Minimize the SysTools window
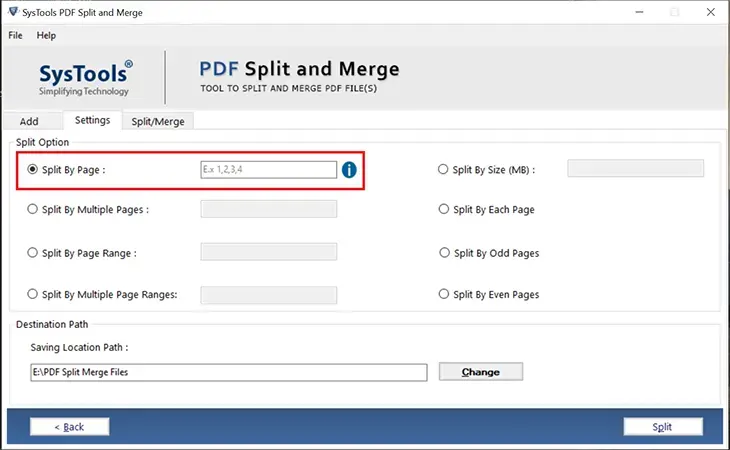Image resolution: width=730 pixels, height=450 pixels. (x=640, y=12)
